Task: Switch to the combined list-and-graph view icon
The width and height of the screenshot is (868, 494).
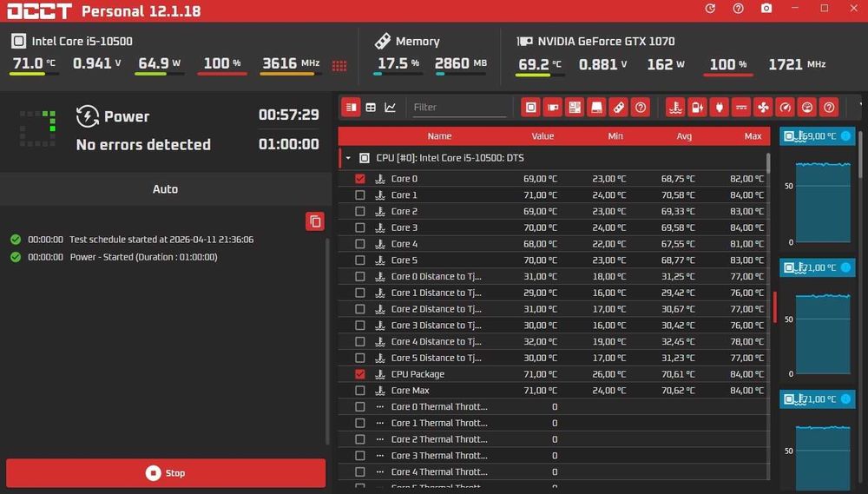Action: (x=351, y=108)
